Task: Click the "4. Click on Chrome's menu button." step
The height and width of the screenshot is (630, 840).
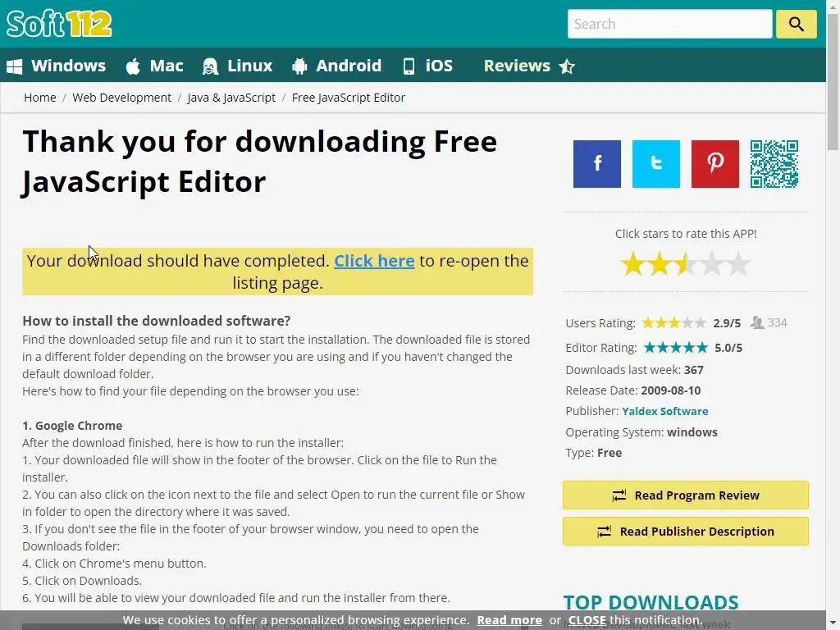Action: (114, 564)
